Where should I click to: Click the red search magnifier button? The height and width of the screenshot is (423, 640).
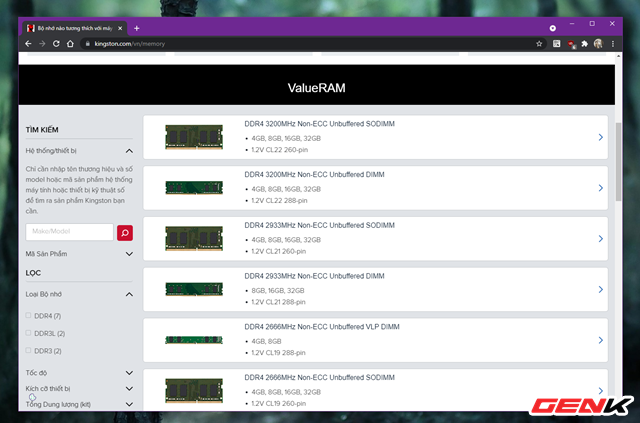point(125,233)
